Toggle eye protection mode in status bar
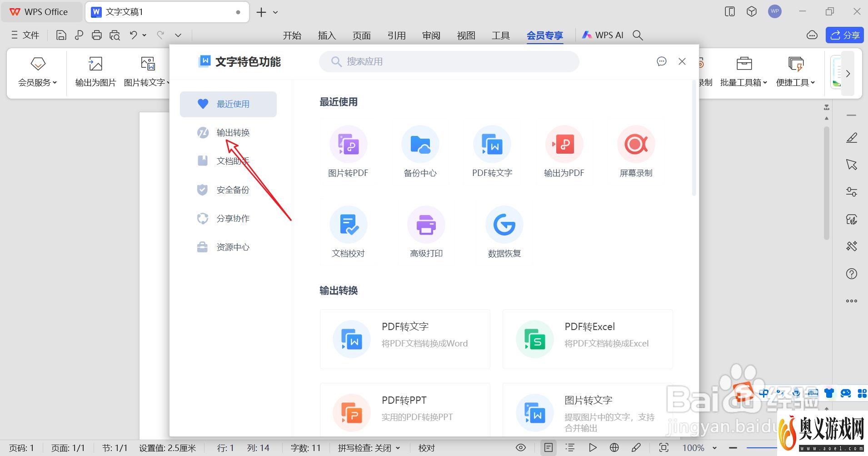 point(521,447)
